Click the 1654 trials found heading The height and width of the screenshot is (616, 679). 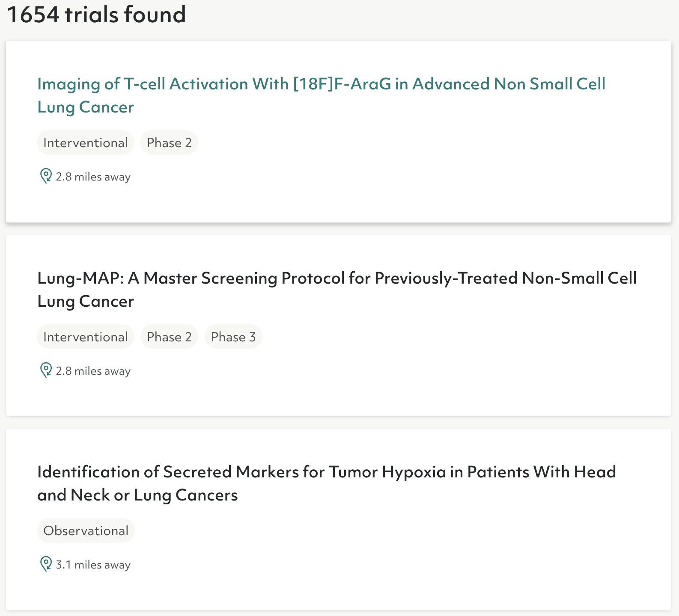coord(97,15)
